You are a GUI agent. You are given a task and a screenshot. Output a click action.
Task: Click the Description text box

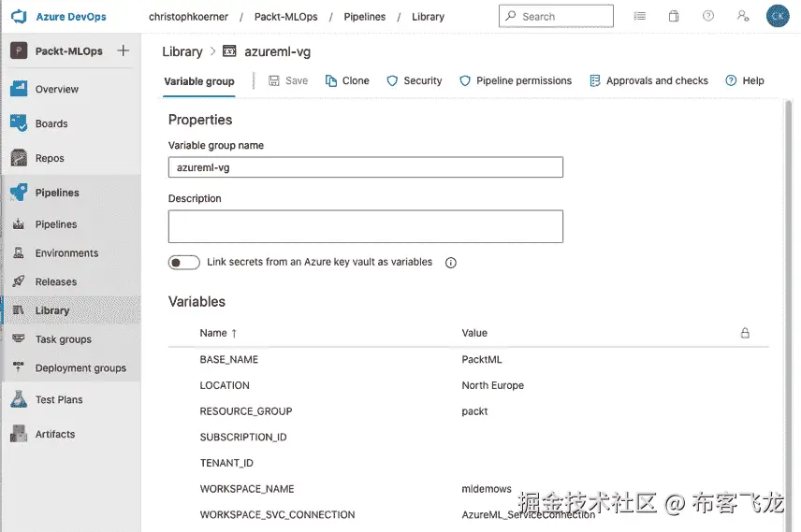[x=366, y=226]
